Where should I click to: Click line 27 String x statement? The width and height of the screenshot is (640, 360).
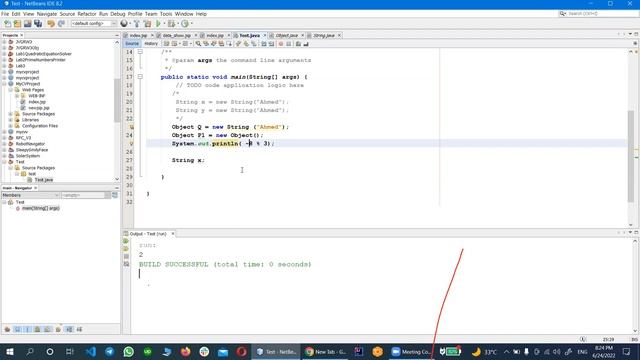click(188, 160)
